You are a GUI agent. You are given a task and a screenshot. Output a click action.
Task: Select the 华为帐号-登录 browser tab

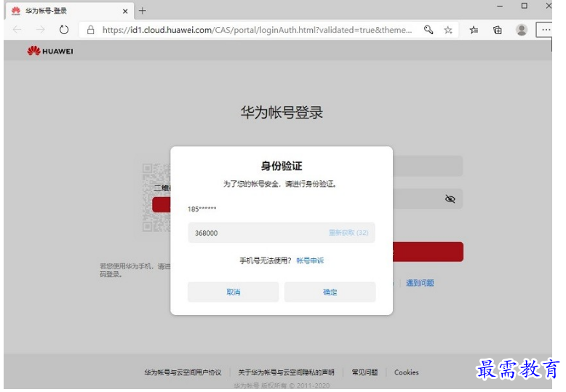tap(69, 11)
